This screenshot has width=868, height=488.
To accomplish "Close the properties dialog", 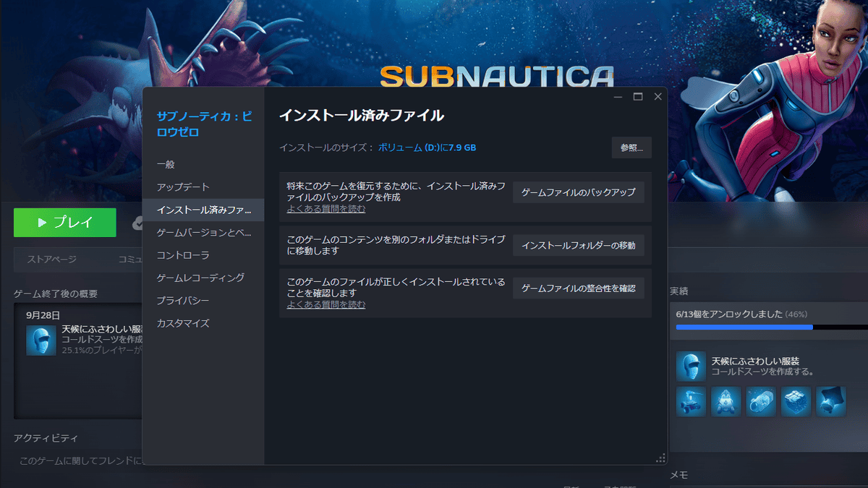I will pos(658,96).
